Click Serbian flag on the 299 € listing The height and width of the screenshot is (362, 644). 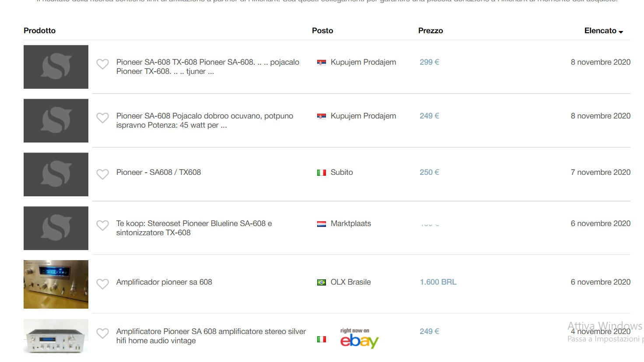click(321, 63)
